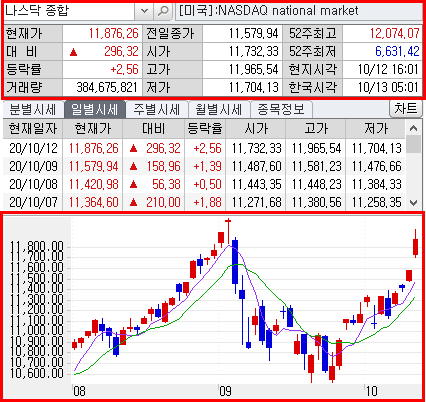Switch to the 분별시세 tab
426x402 pixels.
pos(33,109)
